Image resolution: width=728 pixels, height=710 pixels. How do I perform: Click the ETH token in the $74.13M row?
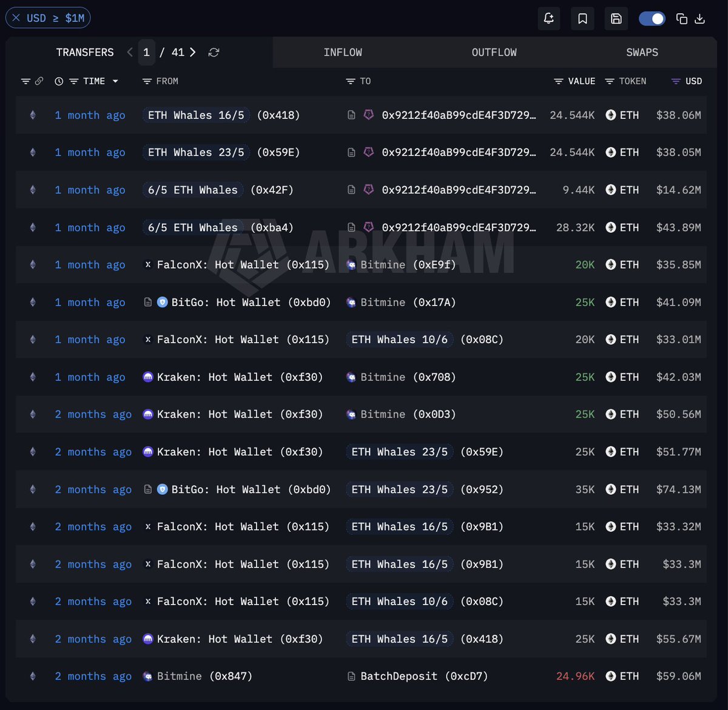pyautogui.click(x=622, y=489)
